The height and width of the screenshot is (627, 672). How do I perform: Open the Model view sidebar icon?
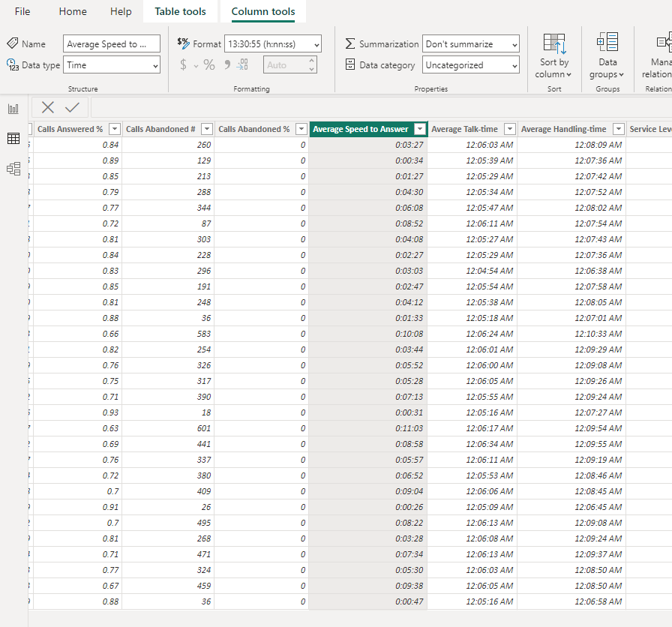click(x=13, y=169)
